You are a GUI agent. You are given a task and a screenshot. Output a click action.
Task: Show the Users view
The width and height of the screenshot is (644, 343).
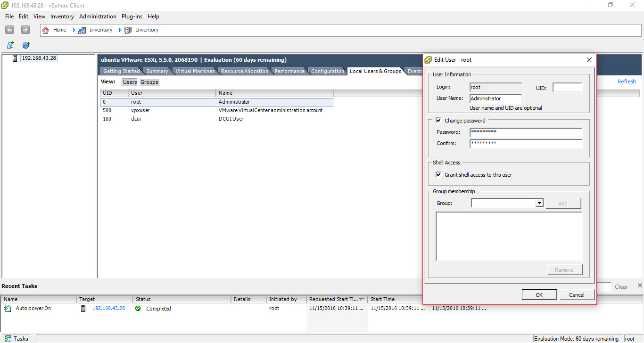coord(130,82)
